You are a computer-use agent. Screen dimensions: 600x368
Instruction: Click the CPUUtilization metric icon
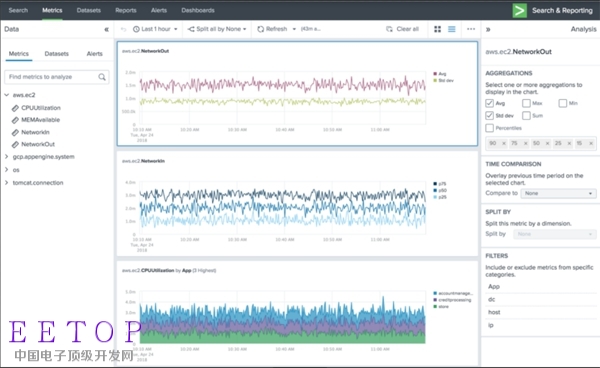tap(15, 108)
